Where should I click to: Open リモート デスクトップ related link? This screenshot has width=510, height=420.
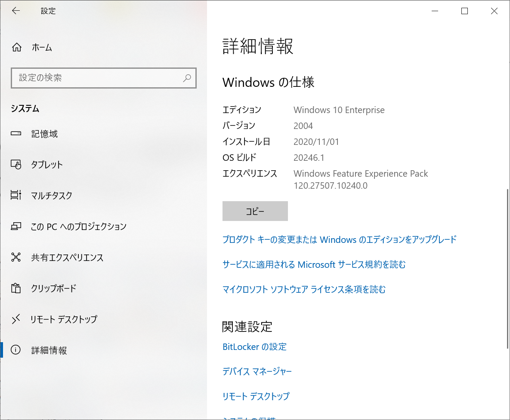click(256, 396)
